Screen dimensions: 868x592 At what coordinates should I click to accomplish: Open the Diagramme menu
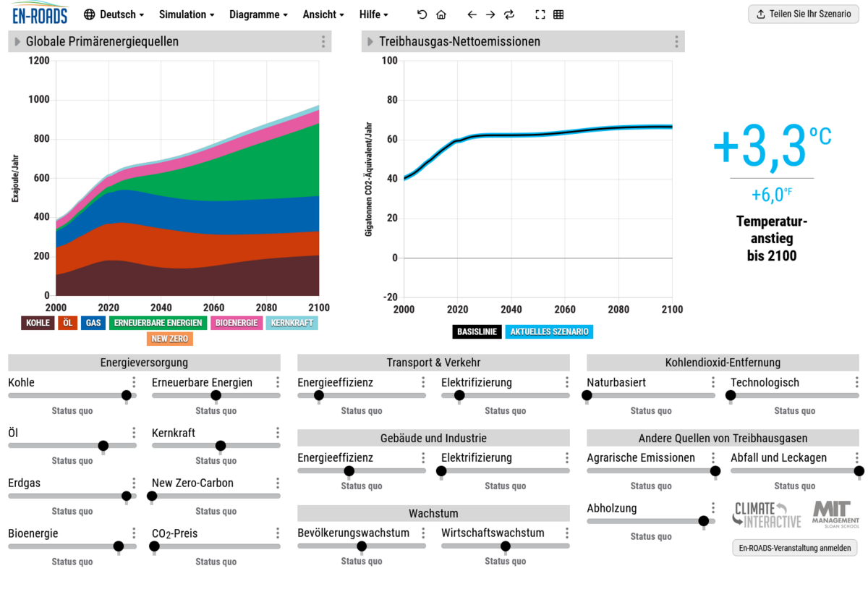258,14
